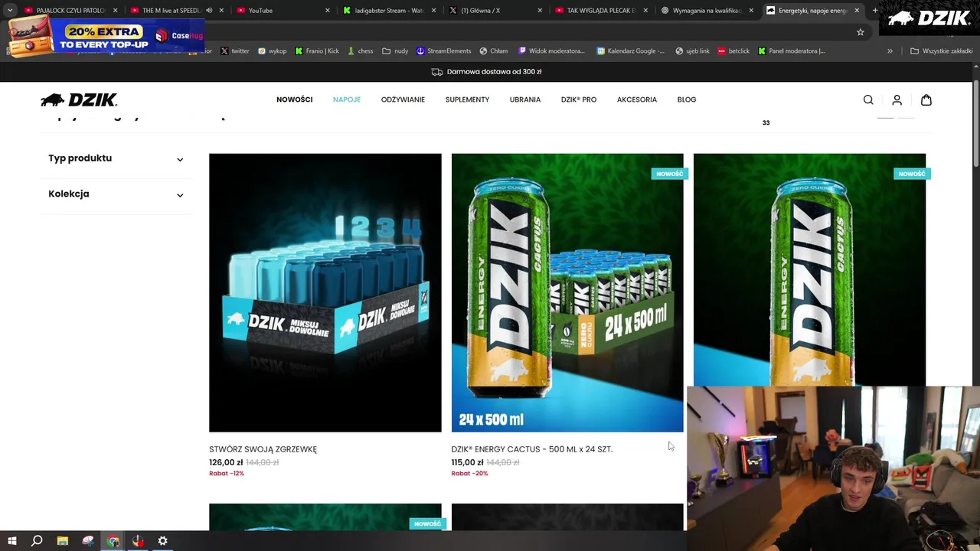The image size is (980, 551).
Task: Open the Widok moderatora bookmark
Action: tap(551, 51)
